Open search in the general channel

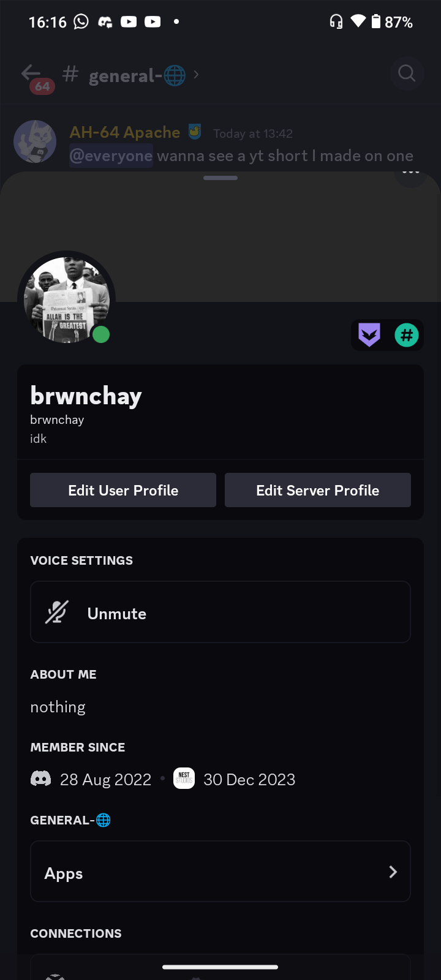point(407,74)
